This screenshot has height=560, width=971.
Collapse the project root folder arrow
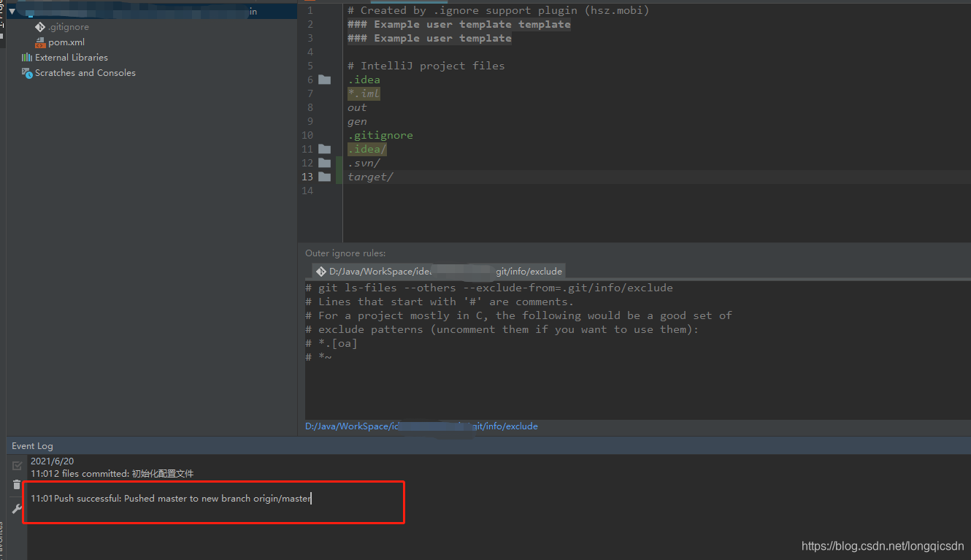point(12,12)
